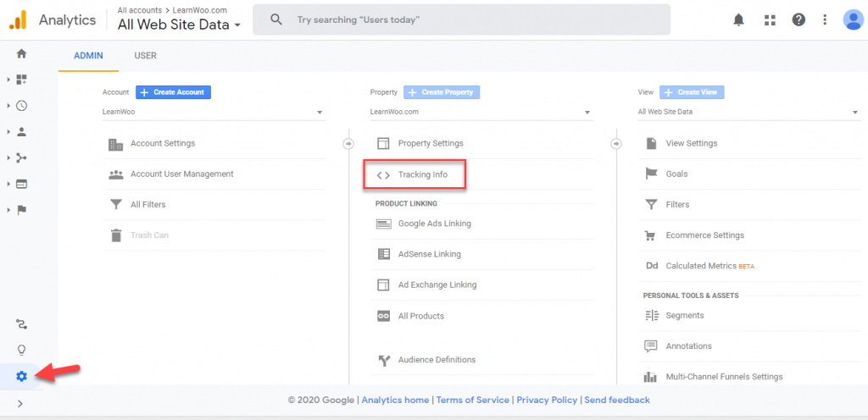This screenshot has height=420, width=868.
Task: Click arrow between Account and Property columns
Action: point(348,144)
